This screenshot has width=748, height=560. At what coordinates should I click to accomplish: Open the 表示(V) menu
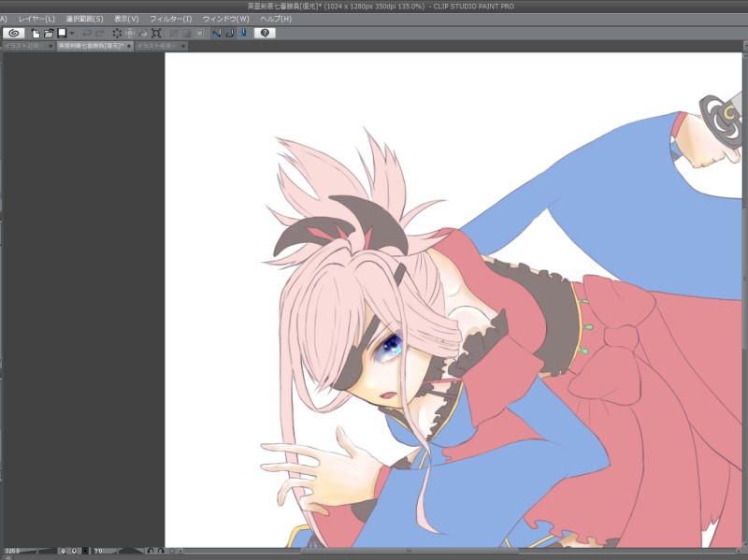(x=126, y=19)
